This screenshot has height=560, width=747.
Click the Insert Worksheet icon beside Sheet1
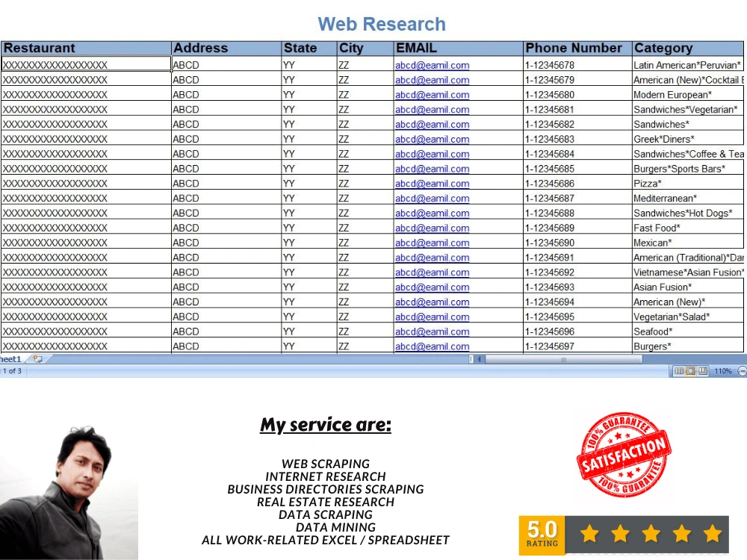[37, 358]
